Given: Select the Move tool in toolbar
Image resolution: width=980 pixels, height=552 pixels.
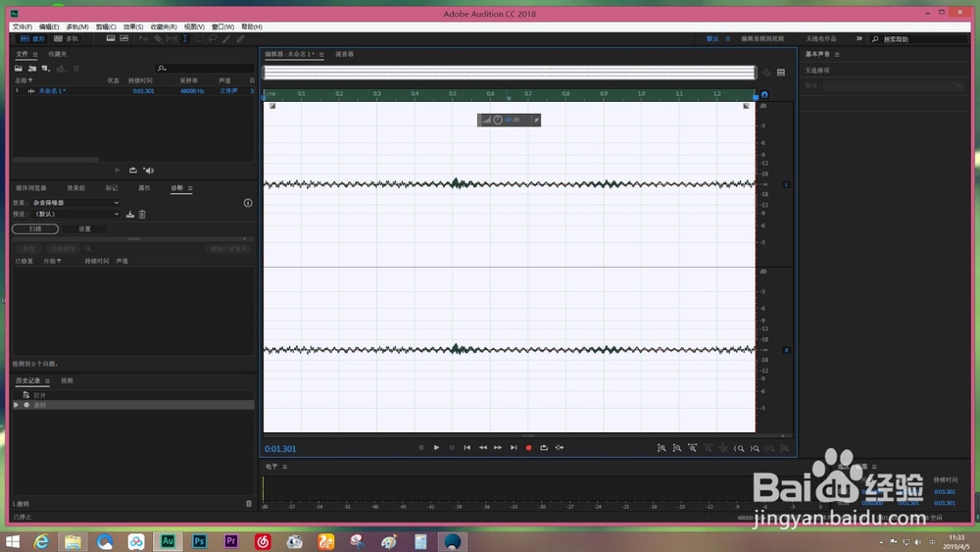Looking at the screenshot, I should tap(143, 39).
